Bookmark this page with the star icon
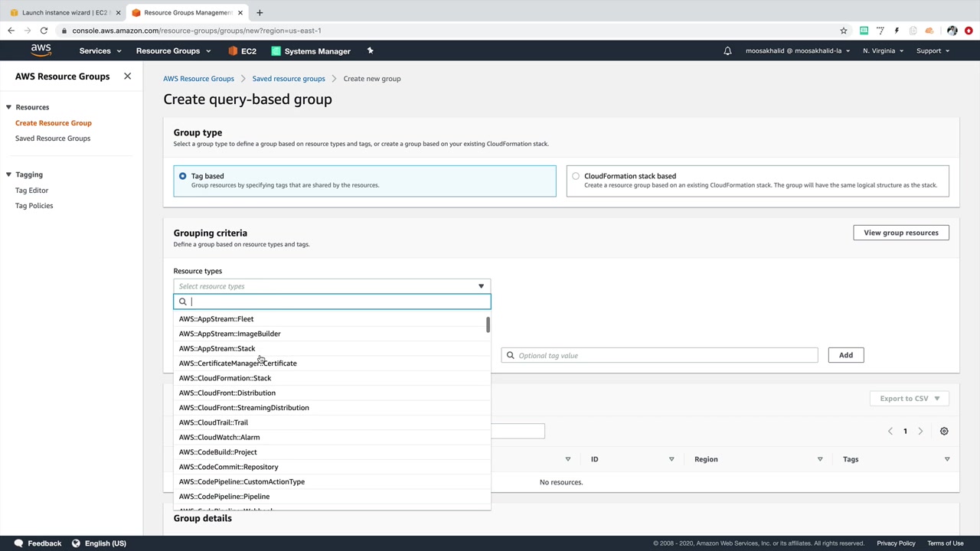The height and width of the screenshot is (551, 980). (x=844, y=31)
